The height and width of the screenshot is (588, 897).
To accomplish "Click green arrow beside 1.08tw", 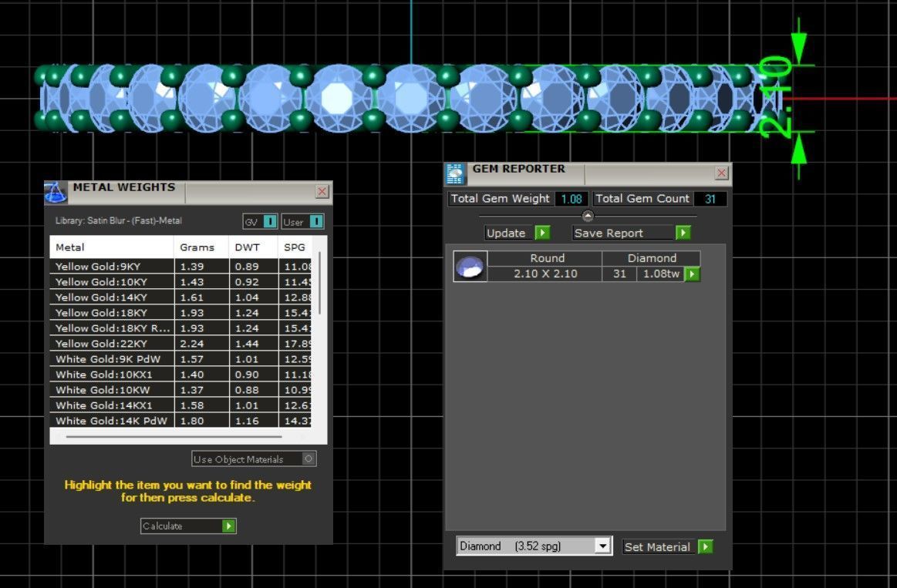I will point(692,274).
